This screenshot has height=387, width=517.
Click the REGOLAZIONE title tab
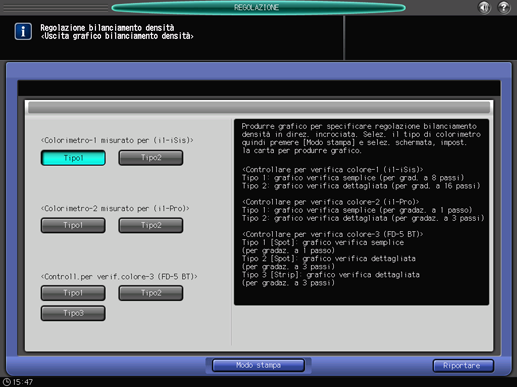[258, 7]
